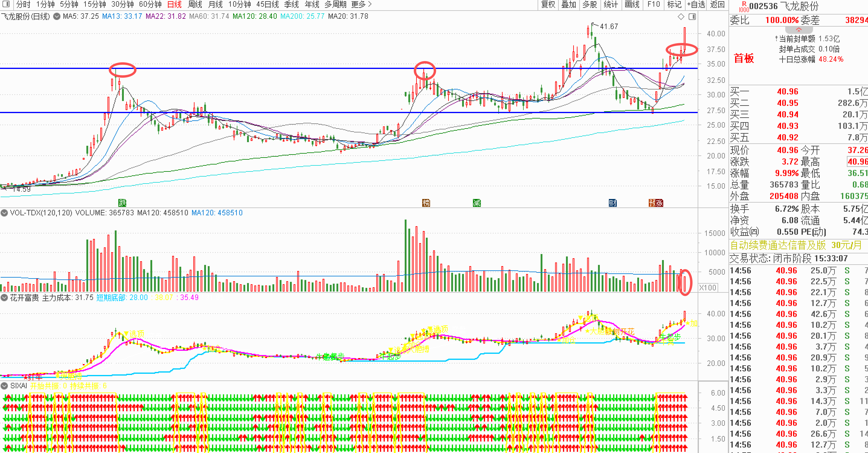Screen dimensions: 868x453
Task: Open the VOL-TDX indicator dropdown
Action: [x=5, y=213]
